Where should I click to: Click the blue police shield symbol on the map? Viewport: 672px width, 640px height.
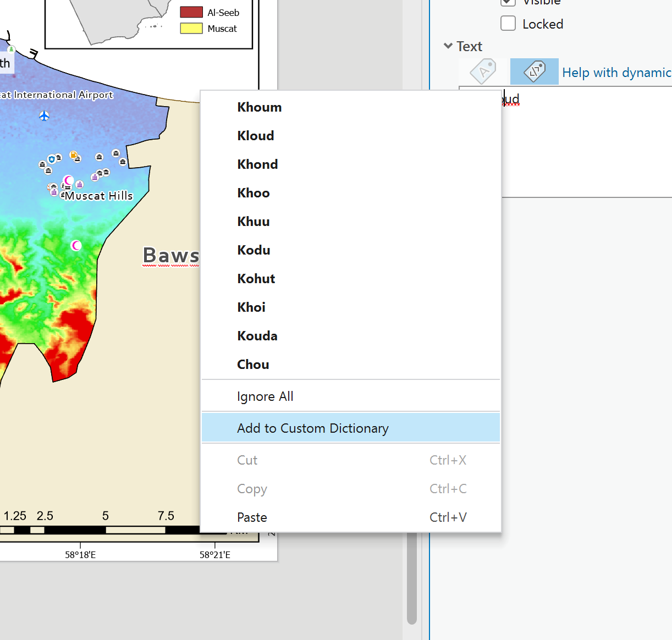[x=52, y=159]
